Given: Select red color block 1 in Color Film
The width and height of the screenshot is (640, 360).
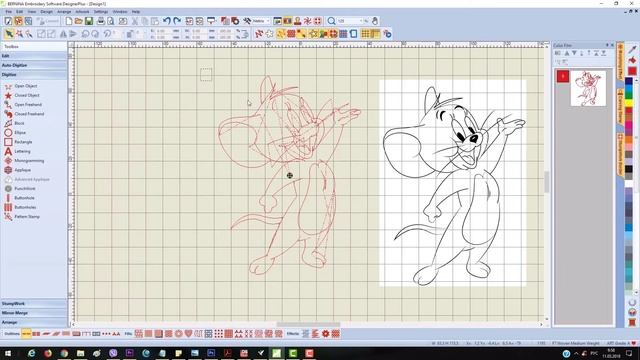Looking at the screenshot, I should point(563,76).
